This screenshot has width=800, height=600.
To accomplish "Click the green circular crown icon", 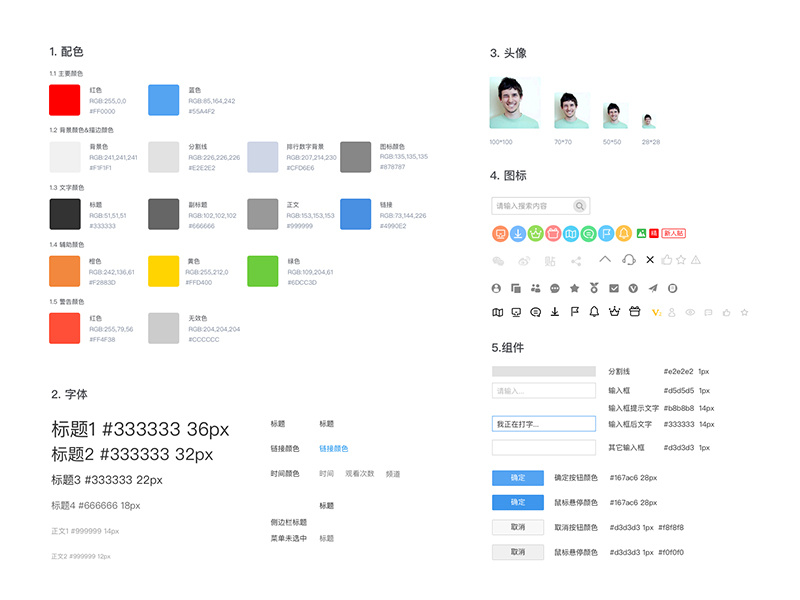I will pos(535,234).
